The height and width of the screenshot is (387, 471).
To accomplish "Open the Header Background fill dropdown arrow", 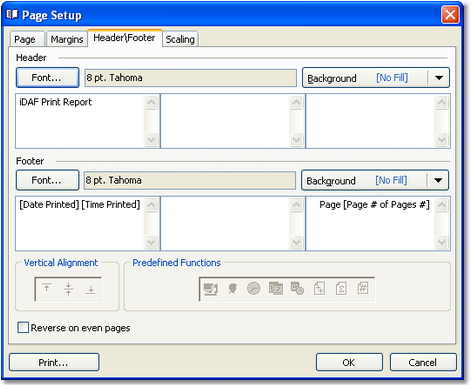I will (439, 78).
